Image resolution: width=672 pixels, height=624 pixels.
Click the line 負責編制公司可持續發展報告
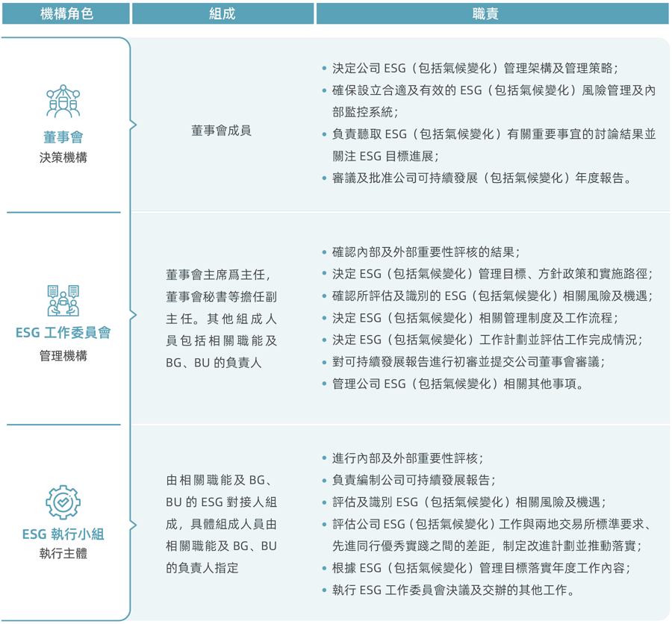click(414, 479)
